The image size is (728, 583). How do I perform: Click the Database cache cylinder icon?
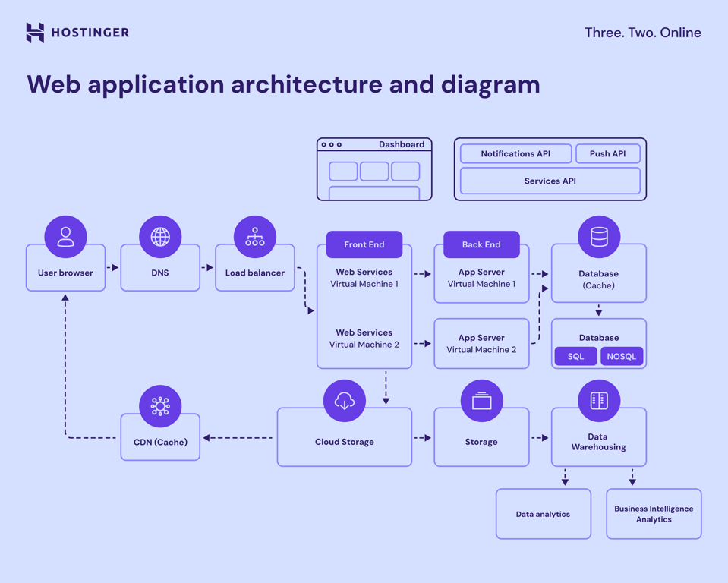(598, 235)
